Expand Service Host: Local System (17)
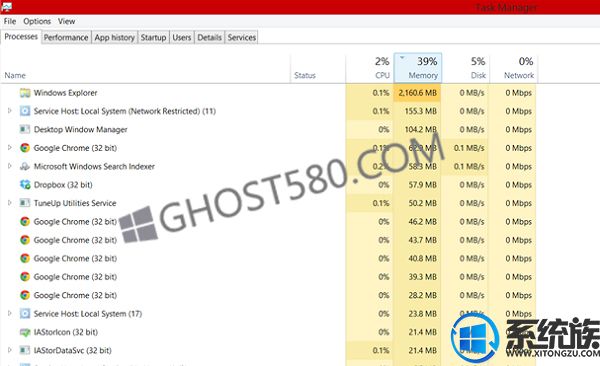600x366 pixels. pos(10,313)
